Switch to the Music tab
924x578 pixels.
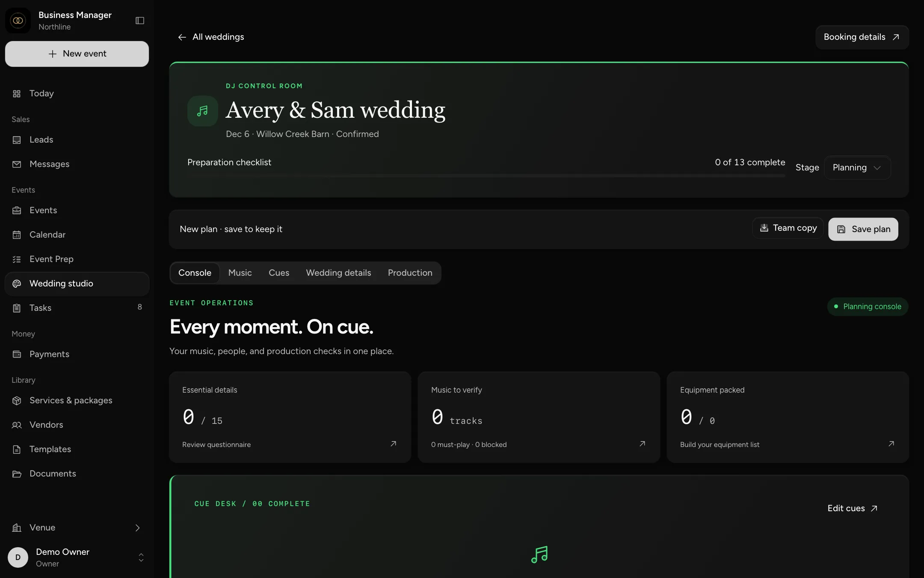240,273
